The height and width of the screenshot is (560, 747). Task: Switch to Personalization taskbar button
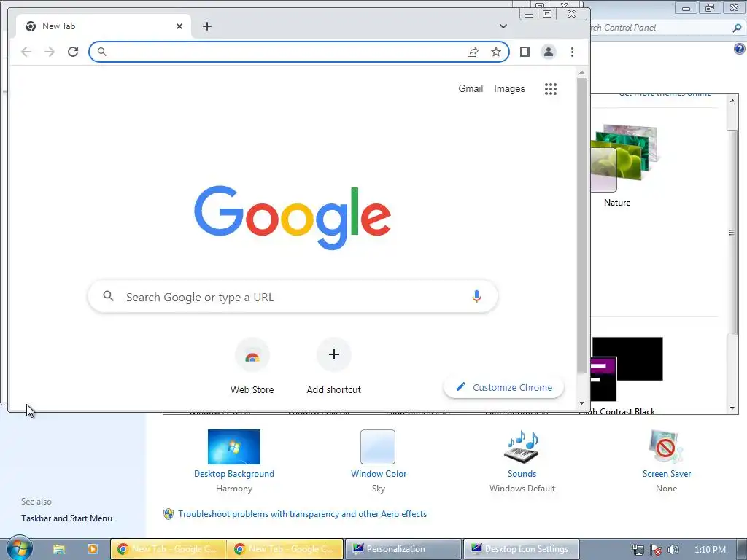pyautogui.click(x=403, y=549)
